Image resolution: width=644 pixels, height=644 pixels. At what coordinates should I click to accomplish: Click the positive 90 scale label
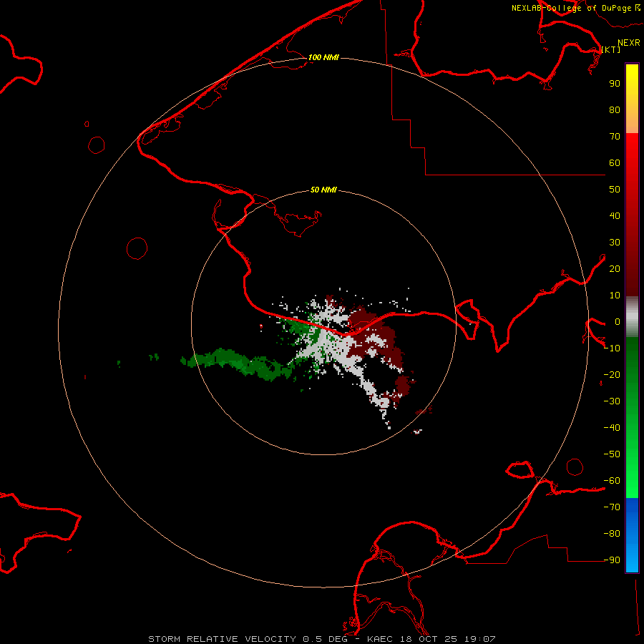tap(615, 84)
